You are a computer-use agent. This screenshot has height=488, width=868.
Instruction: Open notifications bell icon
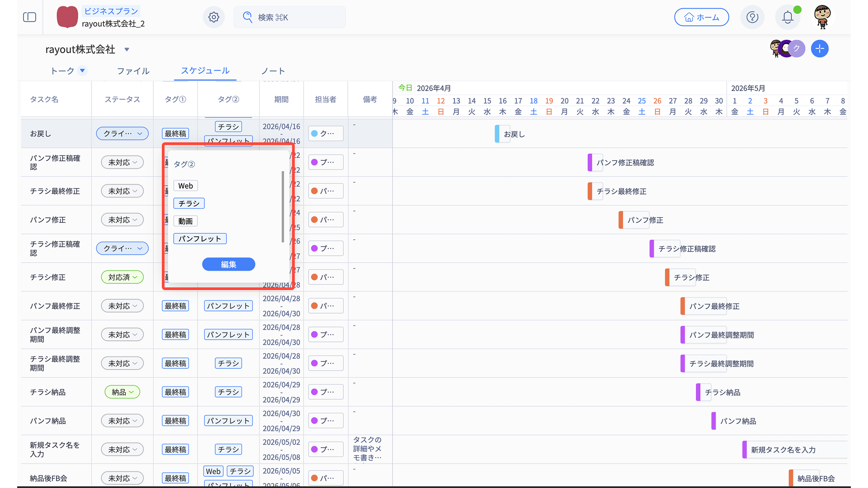point(788,17)
